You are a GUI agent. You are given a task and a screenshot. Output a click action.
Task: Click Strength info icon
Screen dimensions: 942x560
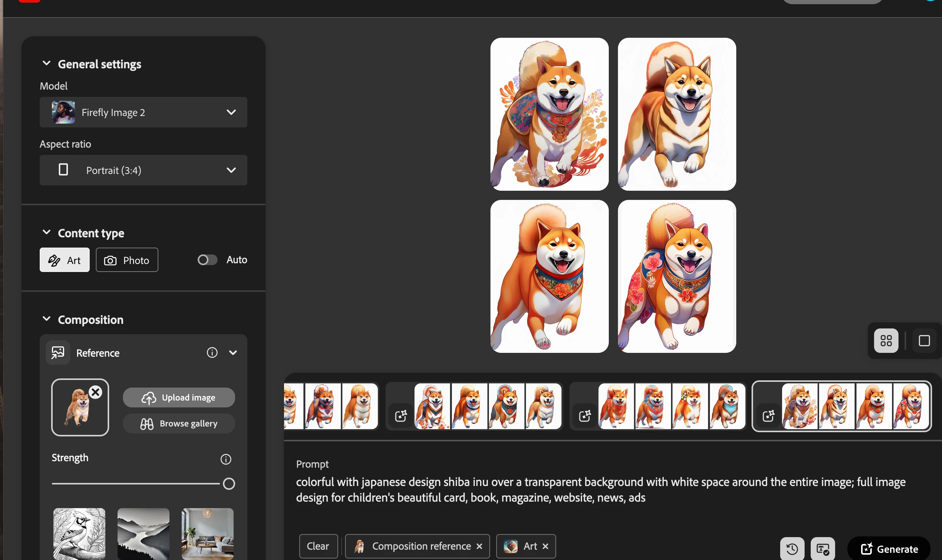226,459
